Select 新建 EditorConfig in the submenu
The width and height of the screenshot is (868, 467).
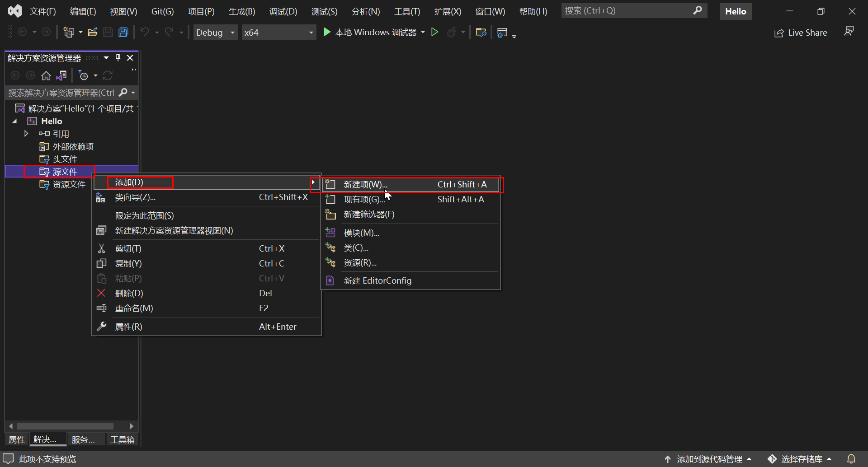point(410,280)
